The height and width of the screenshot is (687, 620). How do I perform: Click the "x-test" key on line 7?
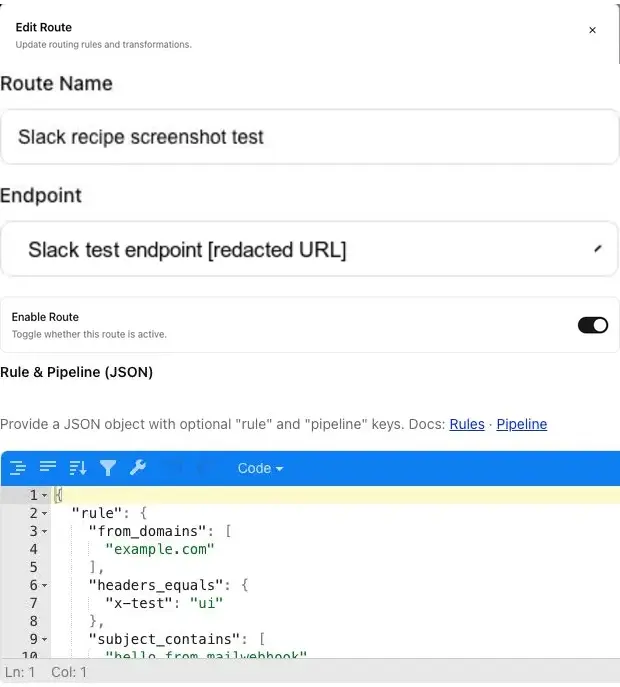[x=138, y=603]
